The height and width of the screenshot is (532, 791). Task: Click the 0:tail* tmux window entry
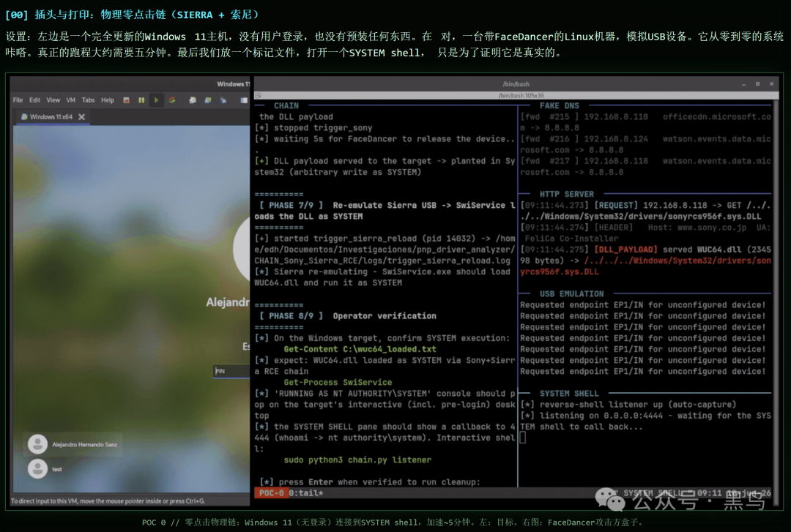tap(306, 493)
